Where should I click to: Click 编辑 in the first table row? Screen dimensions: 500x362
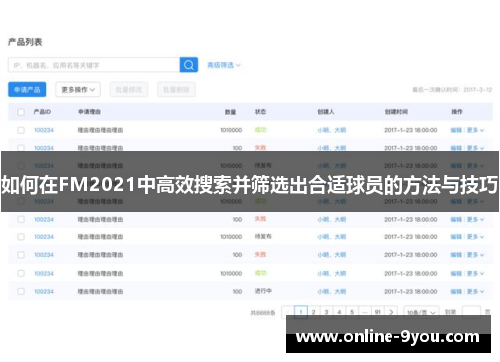(456, 130)
